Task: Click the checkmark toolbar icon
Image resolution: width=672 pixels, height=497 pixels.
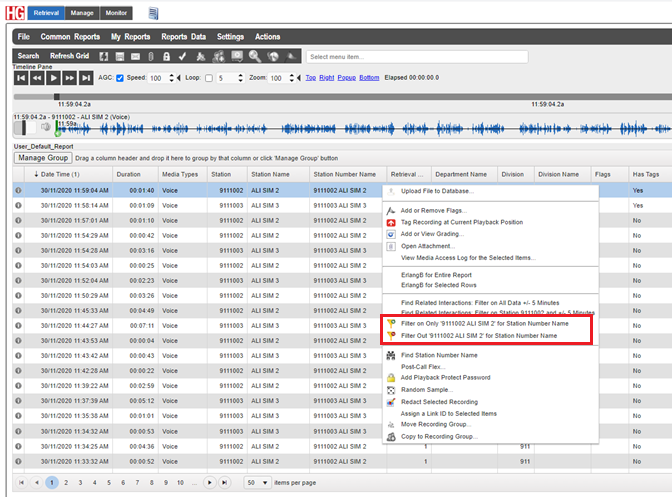Action: click(x=182, y=56)
